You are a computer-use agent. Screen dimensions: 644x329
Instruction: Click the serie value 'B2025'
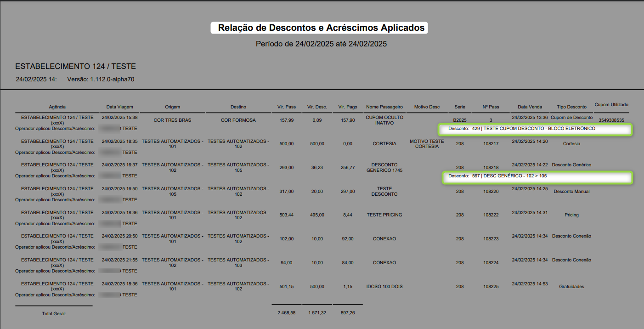460,120
